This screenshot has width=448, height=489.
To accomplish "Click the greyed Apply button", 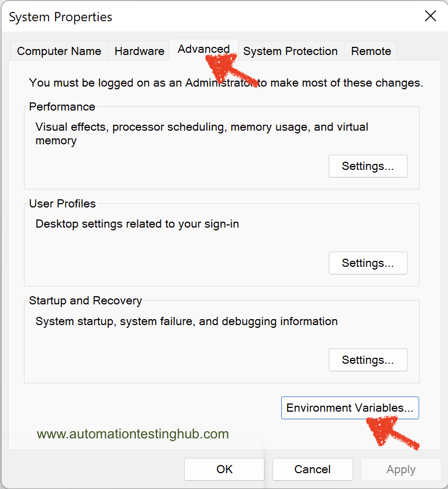I will (x=401, y=469).
